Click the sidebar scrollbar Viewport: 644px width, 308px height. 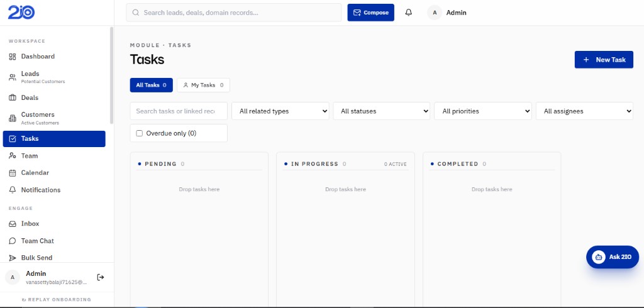coord(111,75)
